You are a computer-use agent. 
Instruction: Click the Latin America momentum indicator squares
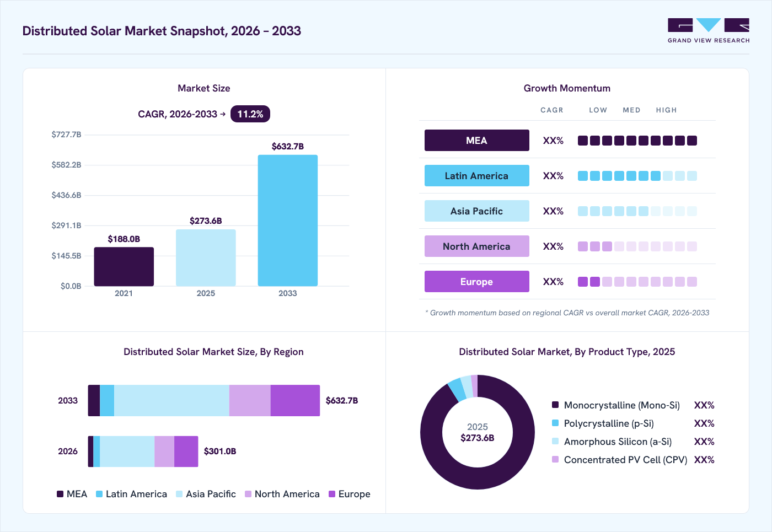point(637,176)
